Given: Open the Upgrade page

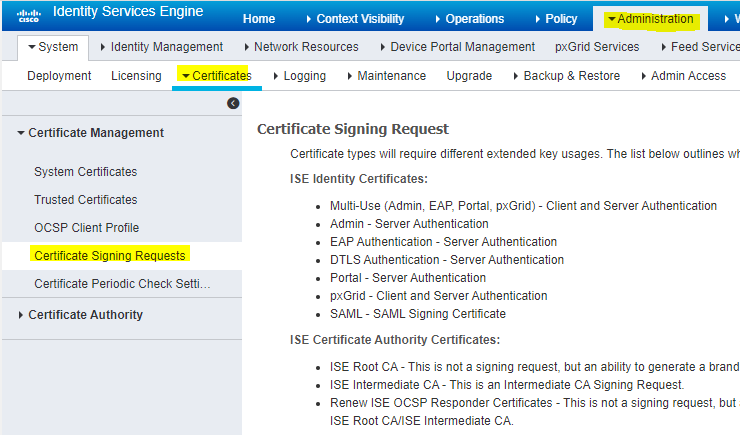Looking at the screenshot, I should coord(469,76).
